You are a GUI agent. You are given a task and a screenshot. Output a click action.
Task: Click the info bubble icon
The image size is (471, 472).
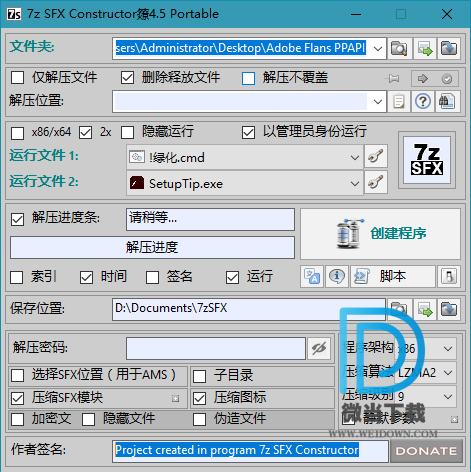click(337, 276)
